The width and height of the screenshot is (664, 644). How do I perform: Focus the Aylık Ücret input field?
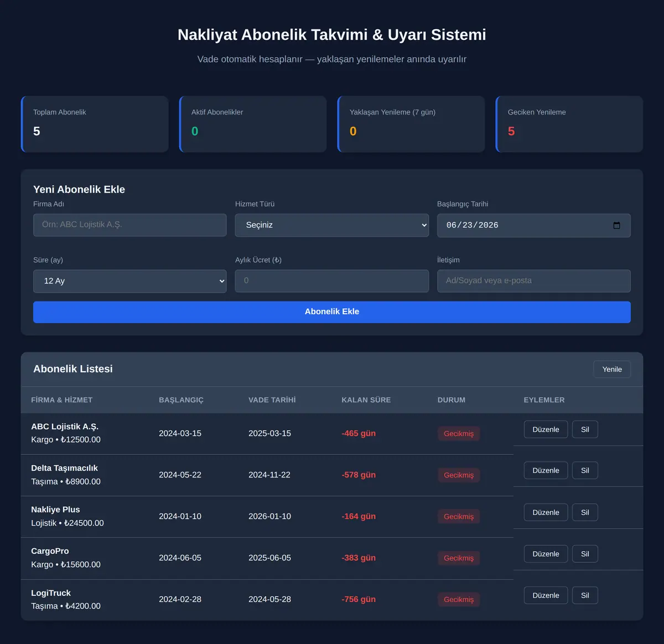332,281
